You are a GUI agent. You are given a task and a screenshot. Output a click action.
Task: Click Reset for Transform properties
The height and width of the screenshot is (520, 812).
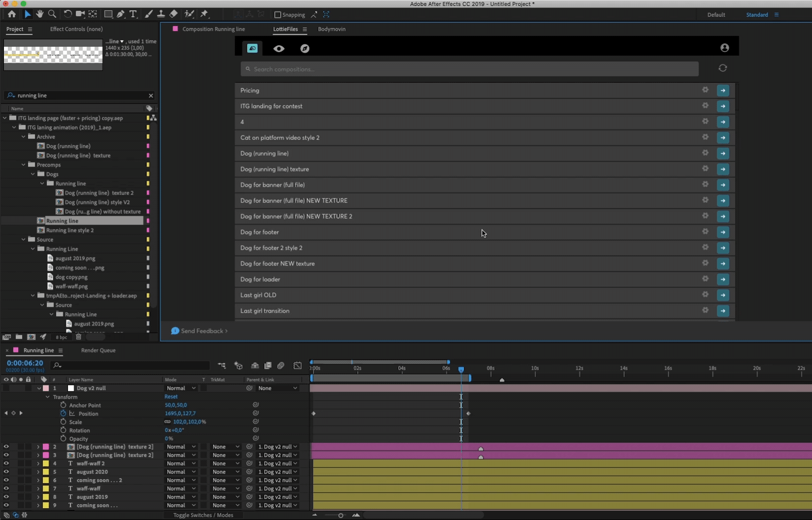click(x=171, y=396)
